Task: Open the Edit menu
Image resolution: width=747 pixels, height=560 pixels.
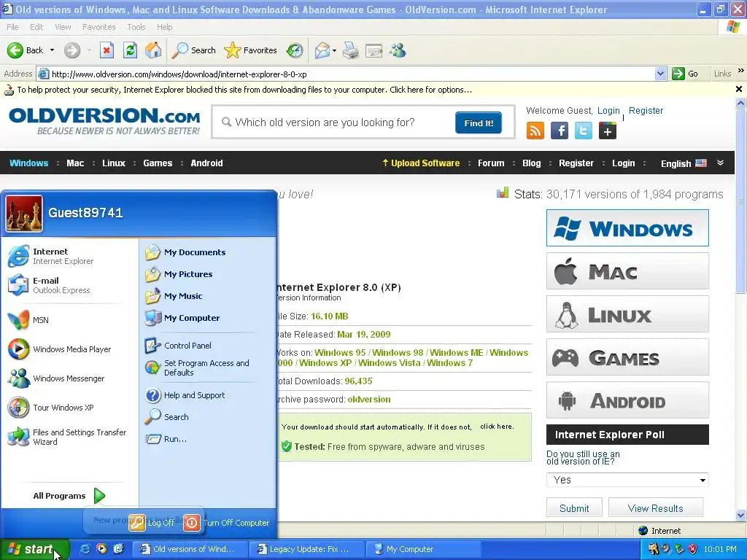Action: click(36, 27)
